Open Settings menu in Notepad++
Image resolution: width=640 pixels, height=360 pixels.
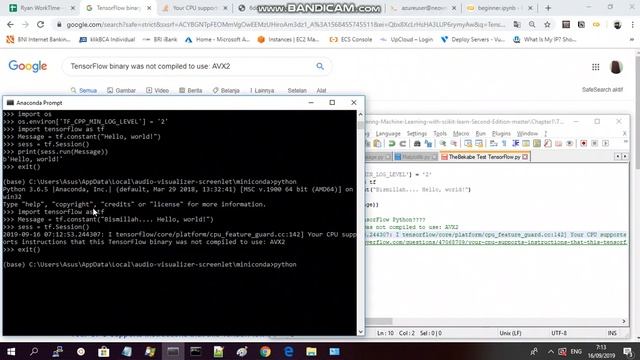point(417,133)
